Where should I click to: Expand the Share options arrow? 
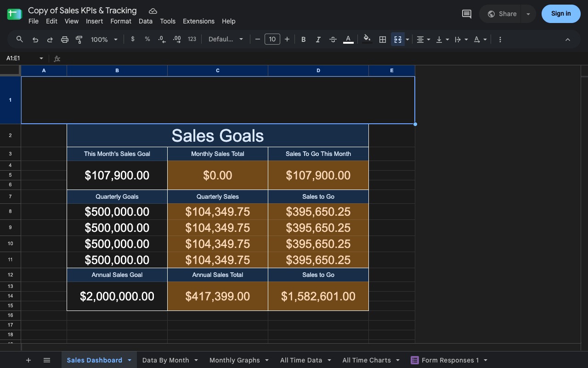[x=528, y=14]
